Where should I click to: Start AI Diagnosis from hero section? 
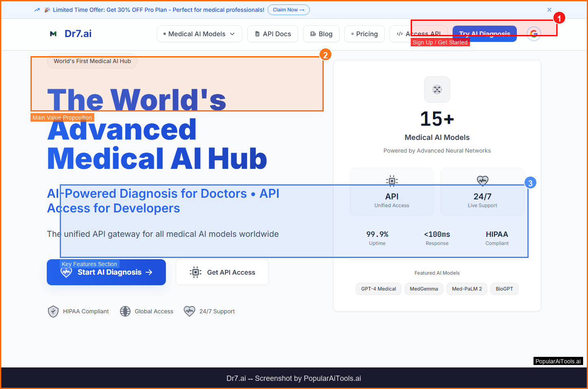pos(106,272)
